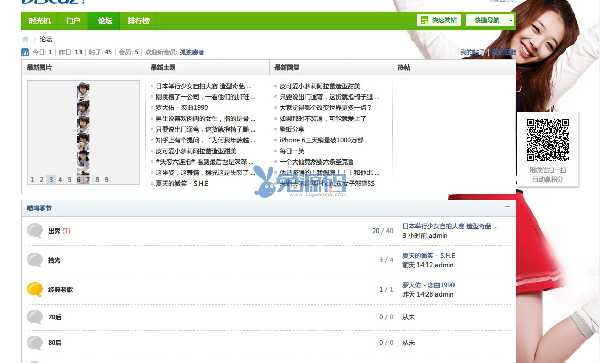Click the yellow speech bubble forum icon
The width and height of the screenshot is (600, 363).
(34, 289)
